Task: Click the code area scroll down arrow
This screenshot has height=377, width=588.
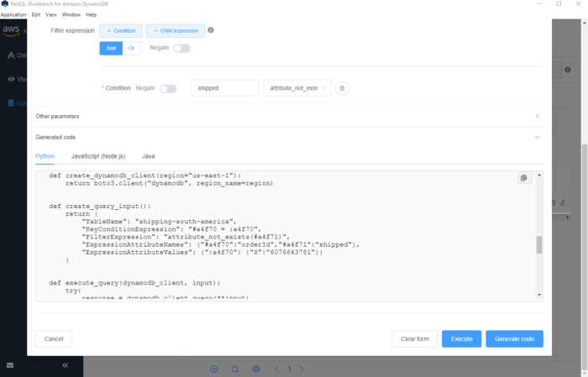Action: coord(539,296)
